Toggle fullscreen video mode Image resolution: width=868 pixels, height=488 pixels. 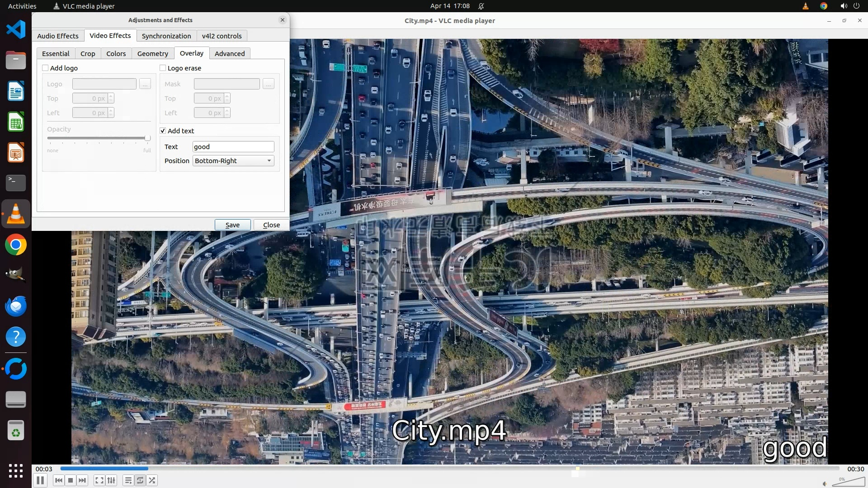point(99,480)
